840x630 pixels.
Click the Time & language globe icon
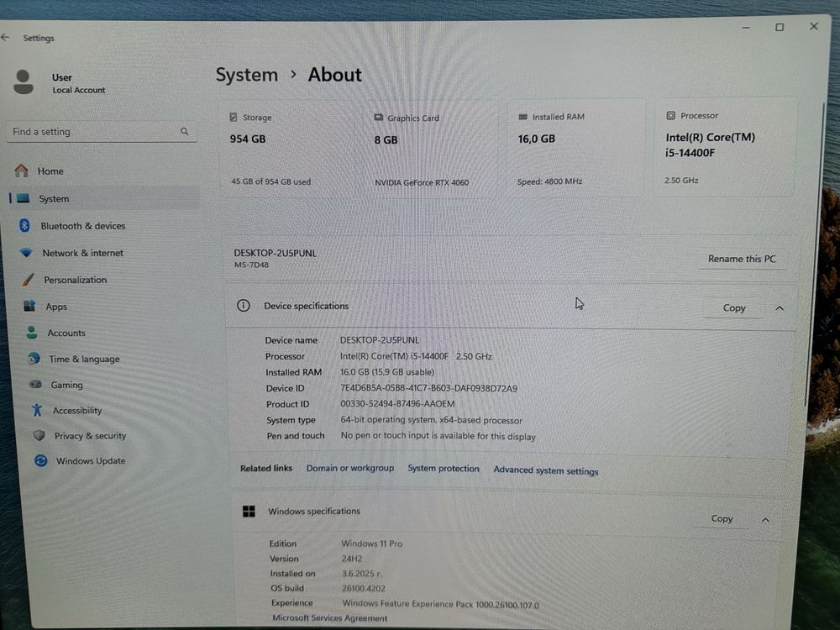click(x=34, y=359)
